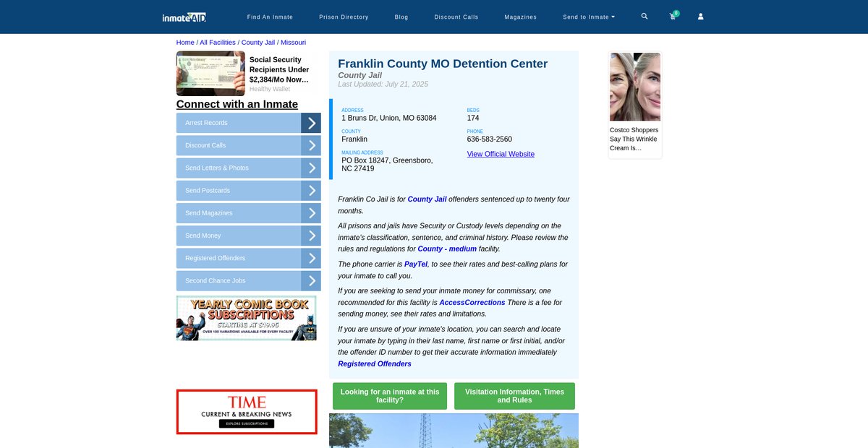The height and width of the screenshot is (448, 868).
Task: Open Magazines in top navigation
Action: click(x=520, y=17)
